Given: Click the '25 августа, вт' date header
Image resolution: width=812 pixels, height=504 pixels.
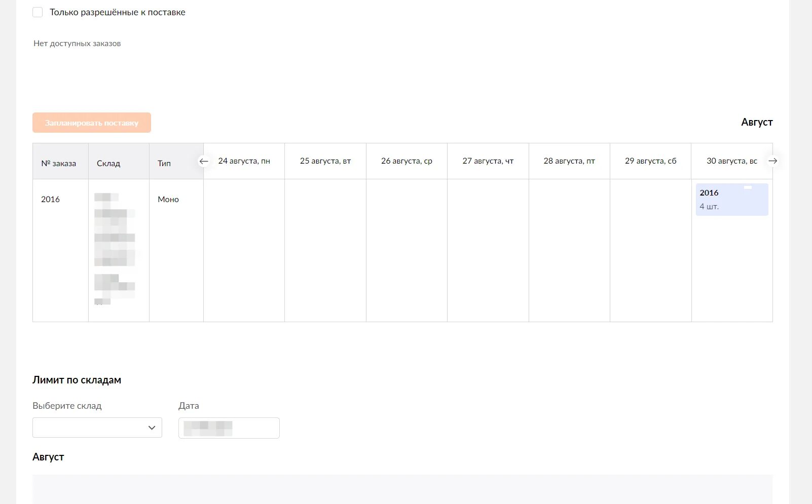Looking at the screenshot, I should click(325, 161).
